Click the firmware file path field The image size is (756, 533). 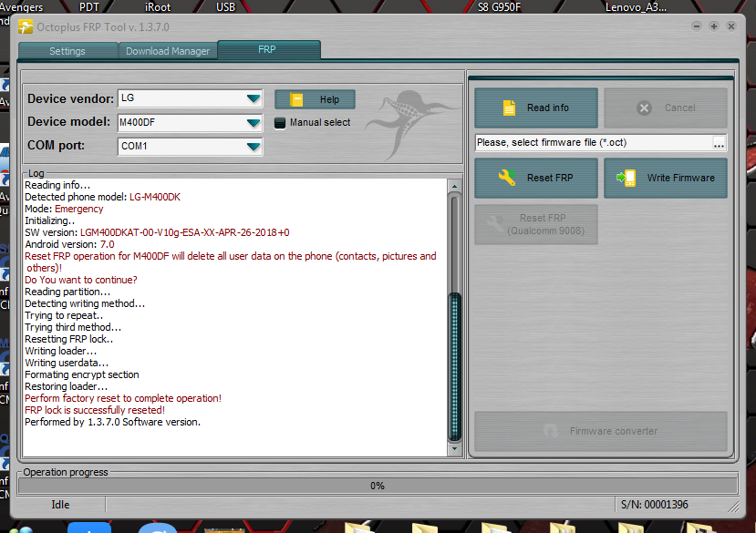pos(594,143)
